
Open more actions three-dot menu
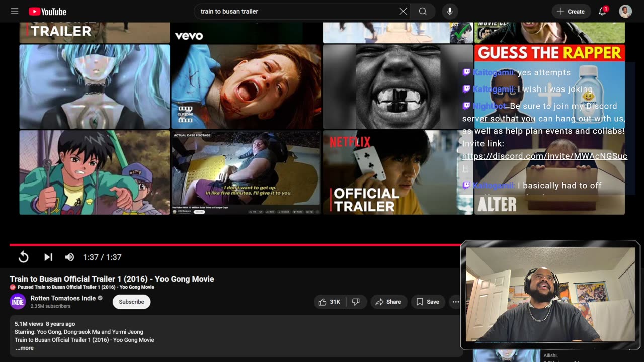point(455,302)
